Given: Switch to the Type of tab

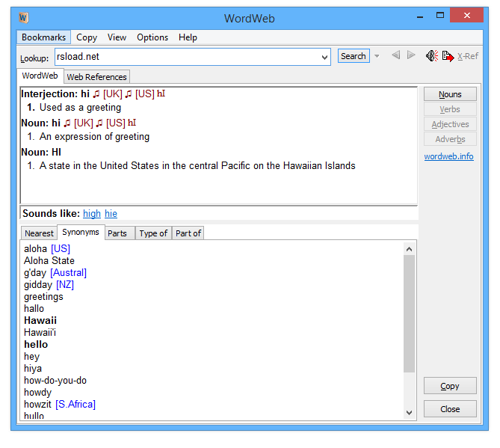Looking at the screenshot, I should tap(153, 233).
